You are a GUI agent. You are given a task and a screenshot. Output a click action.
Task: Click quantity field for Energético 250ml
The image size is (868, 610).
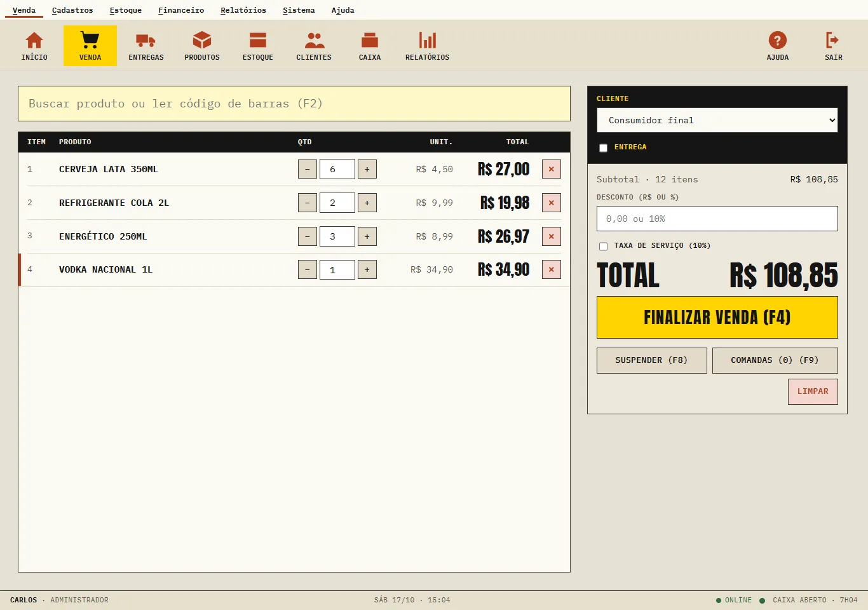pyautogui.click(x=337, y=236)
